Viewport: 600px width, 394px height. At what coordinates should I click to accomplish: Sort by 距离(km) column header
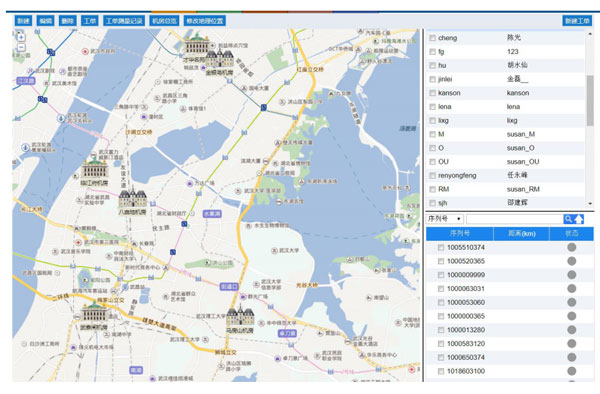tap(521, 234)
